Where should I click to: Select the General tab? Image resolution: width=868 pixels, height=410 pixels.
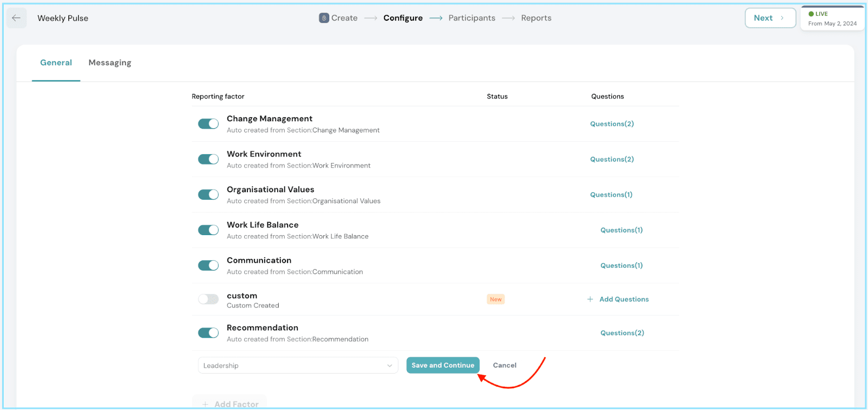(x=56, y=62)
